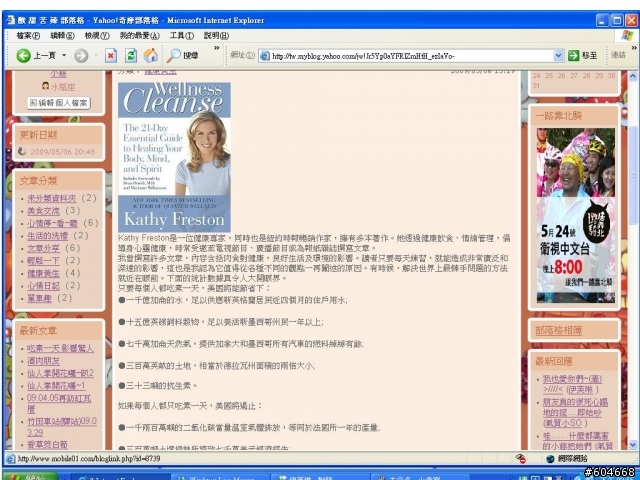Open recent post 酒肉朋友
The width and height of the screenshot is (640, 480).
[x=43, y=361]
